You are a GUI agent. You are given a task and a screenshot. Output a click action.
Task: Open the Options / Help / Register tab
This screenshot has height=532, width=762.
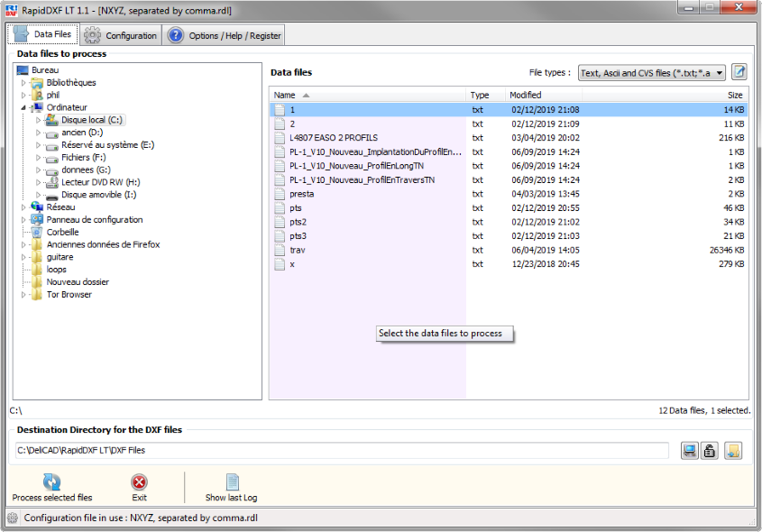(x=224, y=35)
